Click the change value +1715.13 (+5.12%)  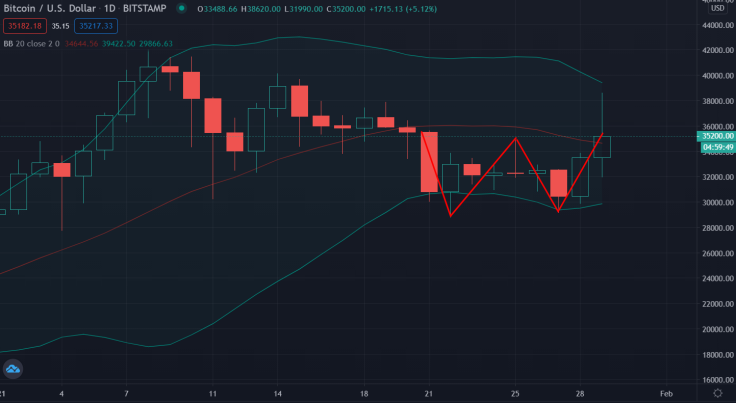403,9
